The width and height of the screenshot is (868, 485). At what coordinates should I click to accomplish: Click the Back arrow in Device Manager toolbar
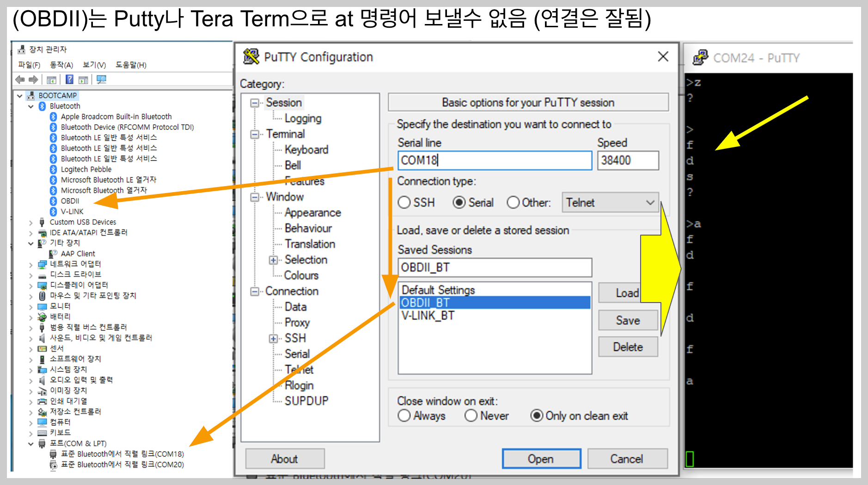point(20,80)
